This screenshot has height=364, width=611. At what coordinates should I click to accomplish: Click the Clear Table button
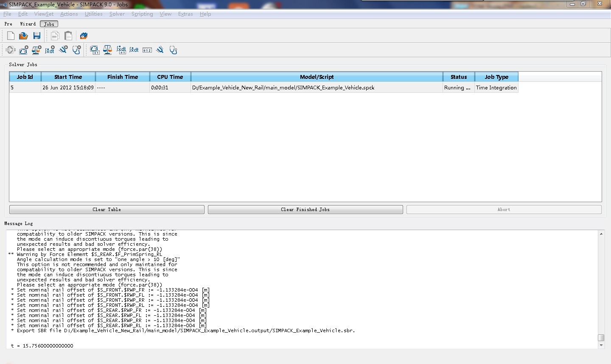point(107,209)
